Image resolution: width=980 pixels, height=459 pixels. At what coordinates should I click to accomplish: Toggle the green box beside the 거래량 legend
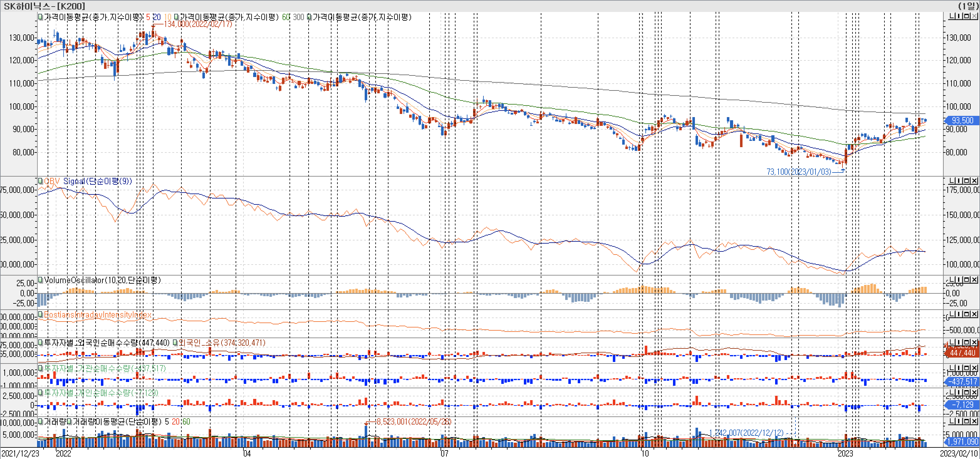40,422
